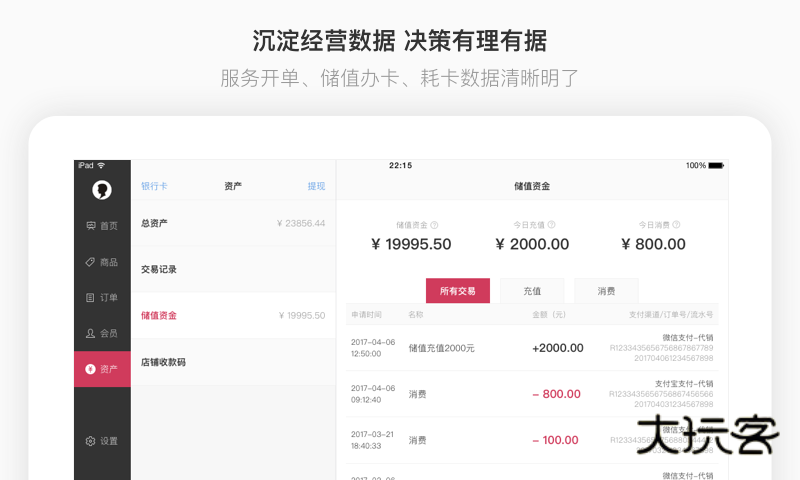Click 支付宝支付-代销 payment channel text
The height and width of the screenshot is (480, 800).
coord(684,383)
